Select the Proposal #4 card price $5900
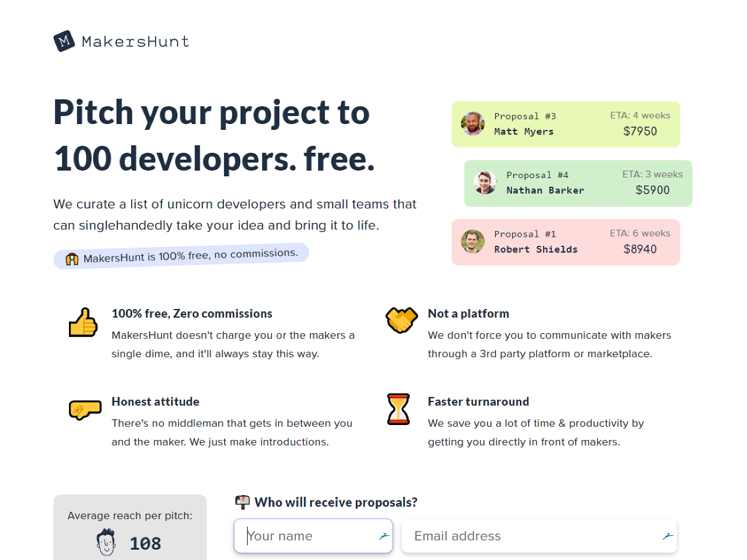This screenshot has height=560, width=747. [652, 190]
